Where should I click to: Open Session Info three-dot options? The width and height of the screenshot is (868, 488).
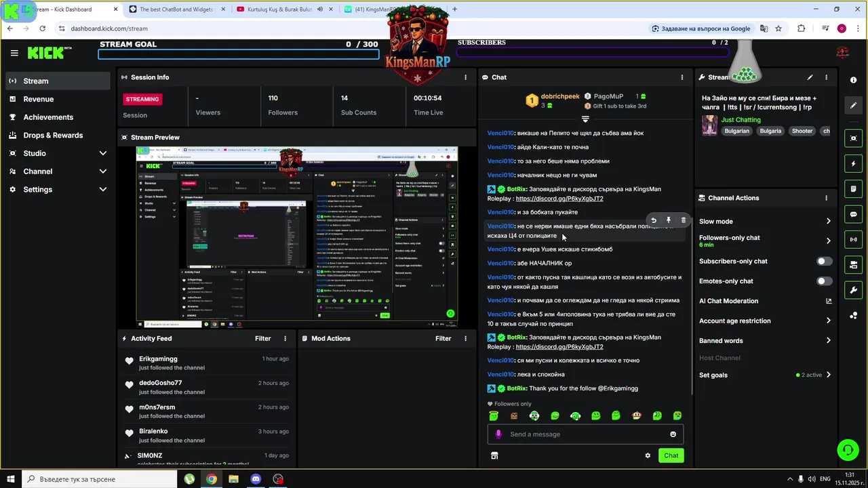[465, 77]
